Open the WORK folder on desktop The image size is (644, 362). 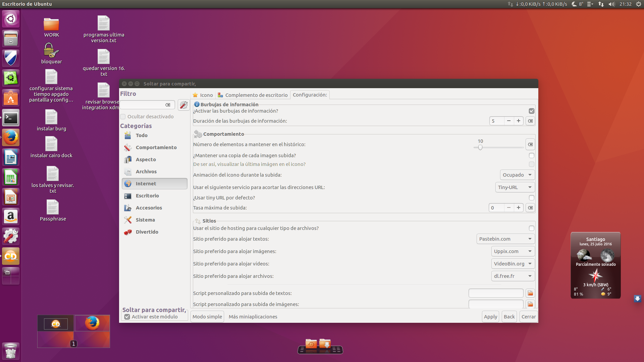[51, 27]
